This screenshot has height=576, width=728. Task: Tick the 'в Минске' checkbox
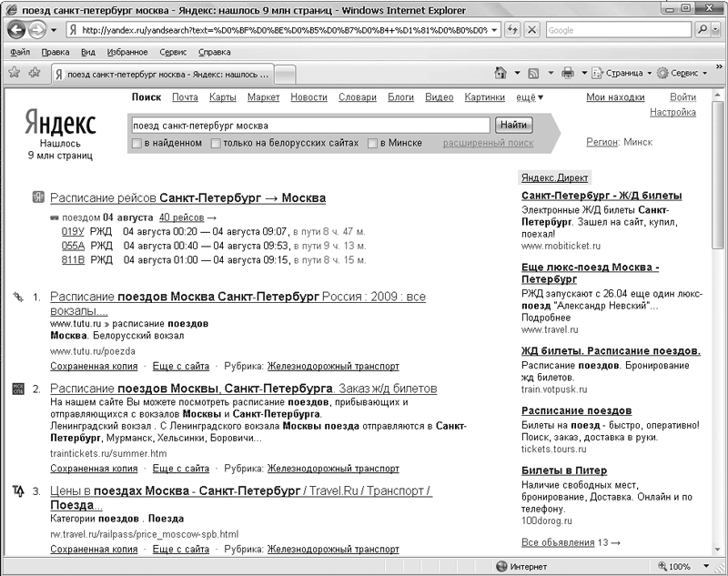pos(372,144)
